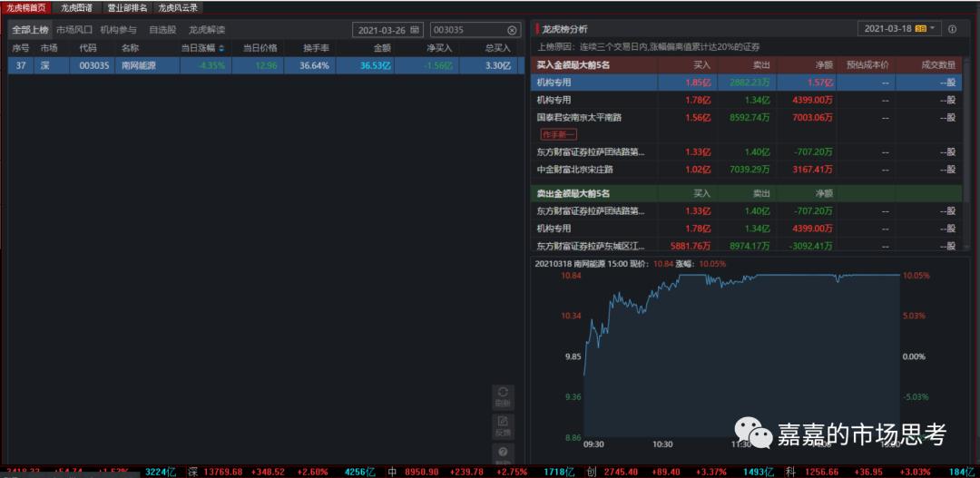This screenshot has width=980, height=478.
Task: Open the 龙虎图谱 tab
Action: (76, 8)
